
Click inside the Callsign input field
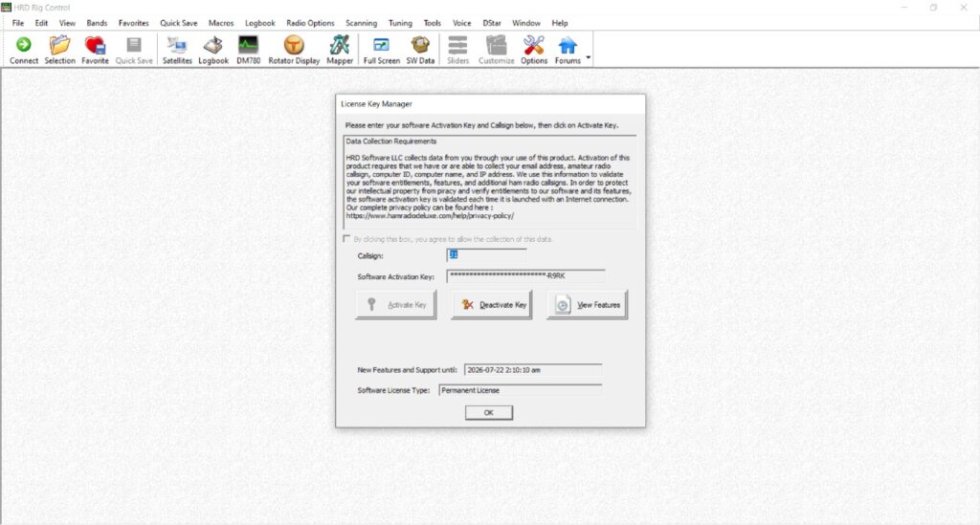tap(486, 256)
